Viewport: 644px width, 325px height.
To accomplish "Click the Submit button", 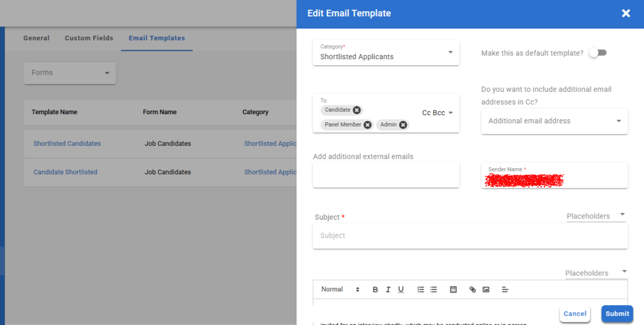I will point(617,314).
